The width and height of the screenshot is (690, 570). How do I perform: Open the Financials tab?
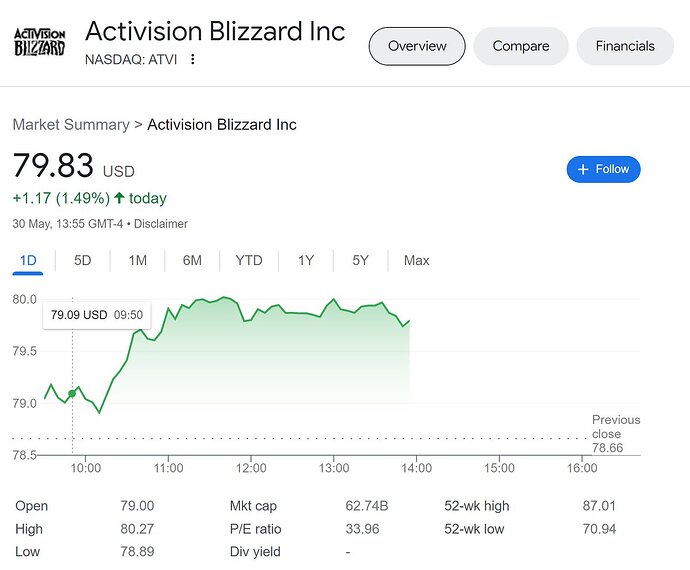pyautogui.click(x=625, y=46)
